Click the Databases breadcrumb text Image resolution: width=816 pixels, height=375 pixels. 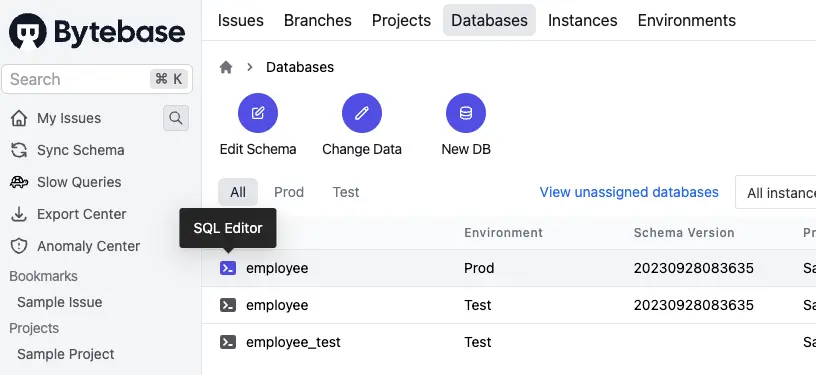point(300,67)
